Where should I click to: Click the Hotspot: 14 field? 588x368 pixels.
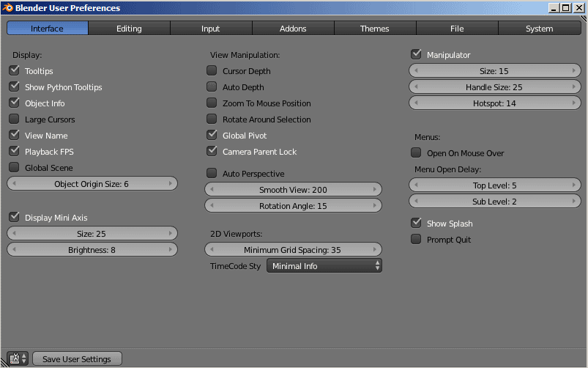495,103
